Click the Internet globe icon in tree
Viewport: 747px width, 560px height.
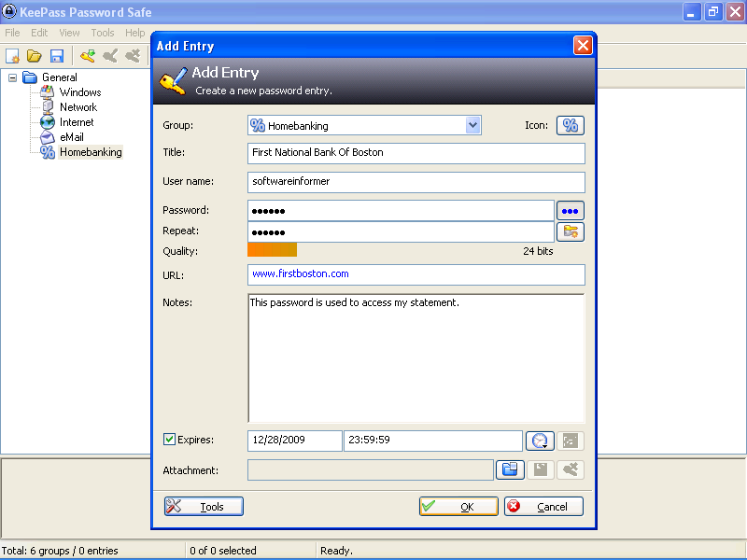(x=48, y=122)
